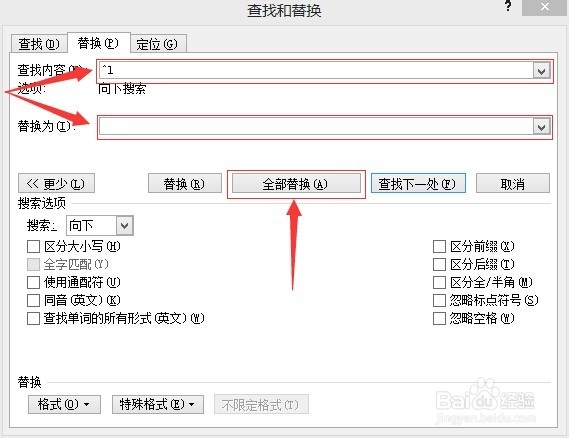The width and height of the screenshot is (569, 438).
Task: Click the help question mark icon
Action: click(x=508, y=5)
